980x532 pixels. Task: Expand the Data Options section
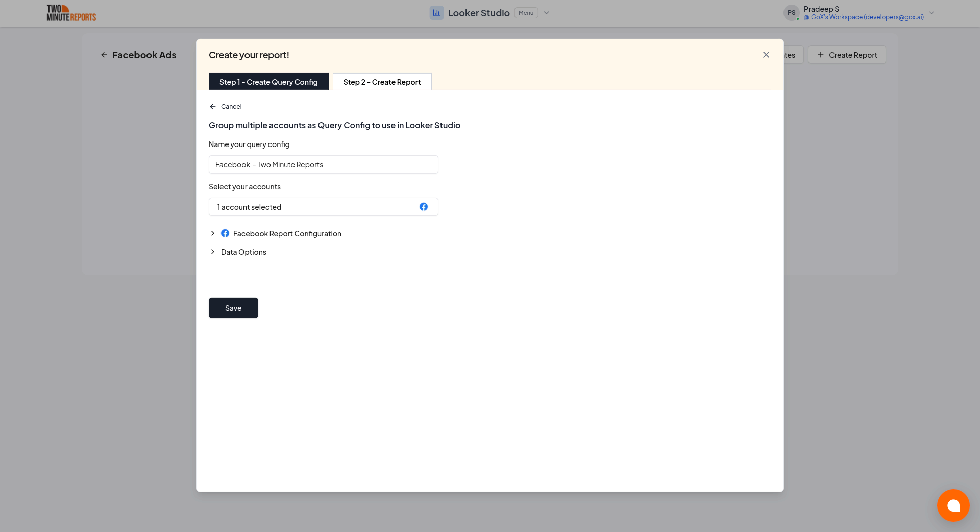pyautogui.click(x=213, y=252)
